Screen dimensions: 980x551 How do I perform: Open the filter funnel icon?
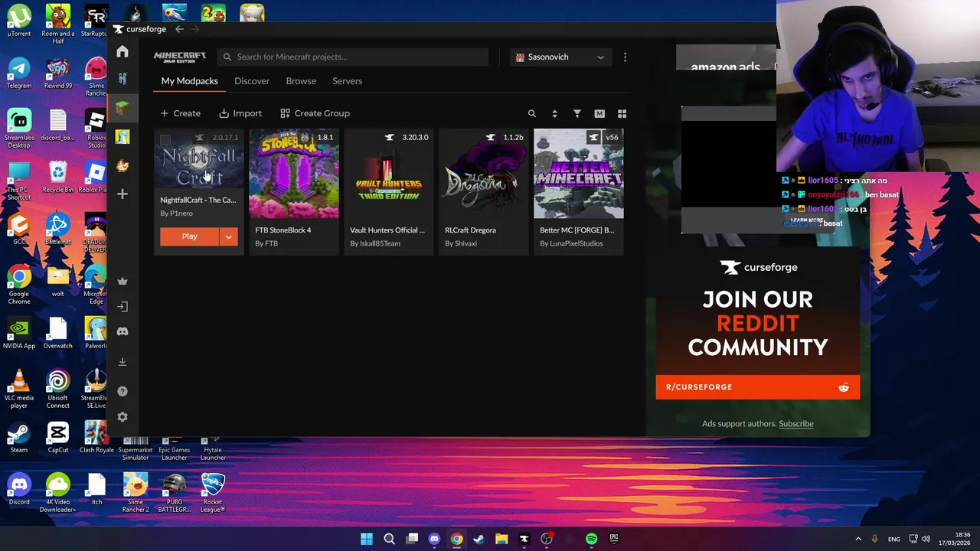click(x=577, y=113)
